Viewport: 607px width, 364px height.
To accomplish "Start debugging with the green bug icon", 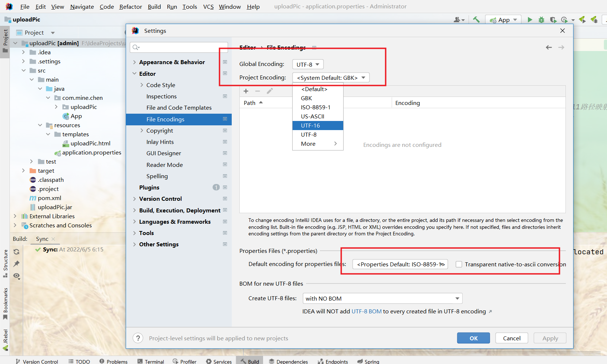I will tap(541, 20).
